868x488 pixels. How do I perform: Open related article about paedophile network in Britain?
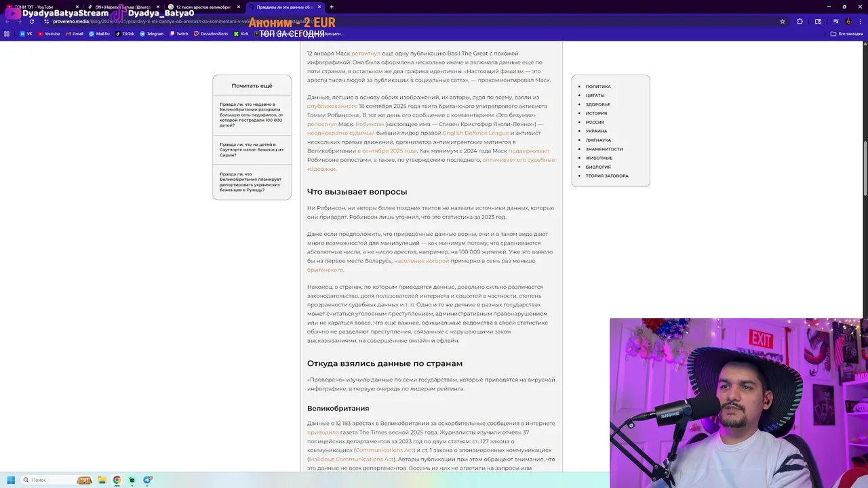click(251, 115)
